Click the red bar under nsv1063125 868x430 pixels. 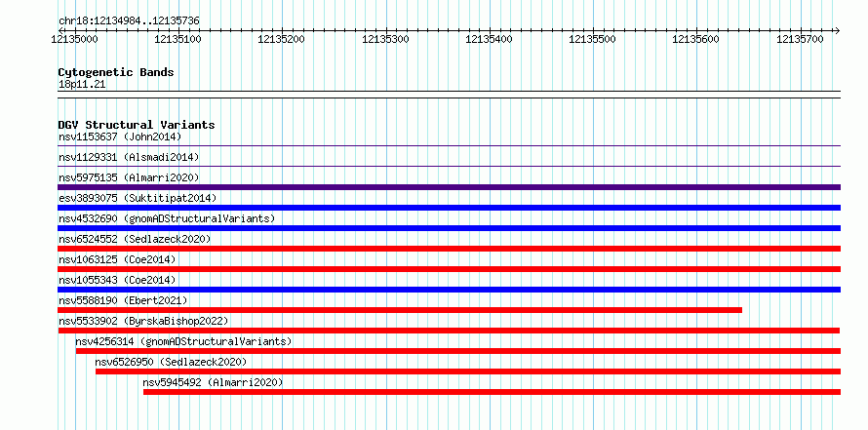(x=450, y=269)
